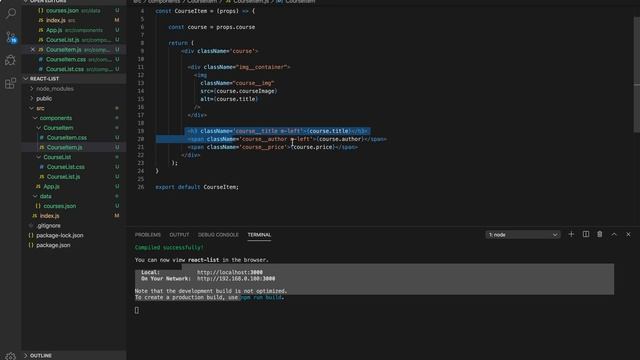Close the terminal panel
The width and height of the screenshot is (640, 360).
pos(628,234)
